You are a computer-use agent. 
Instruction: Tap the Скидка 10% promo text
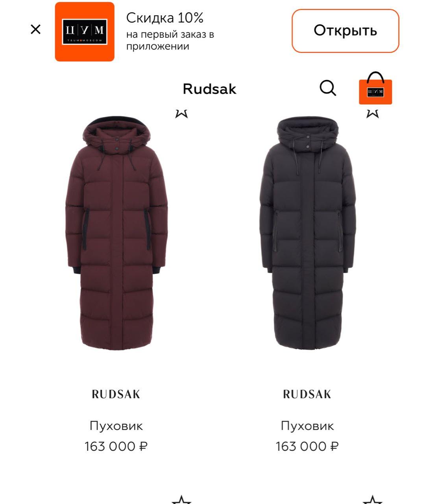165,18
